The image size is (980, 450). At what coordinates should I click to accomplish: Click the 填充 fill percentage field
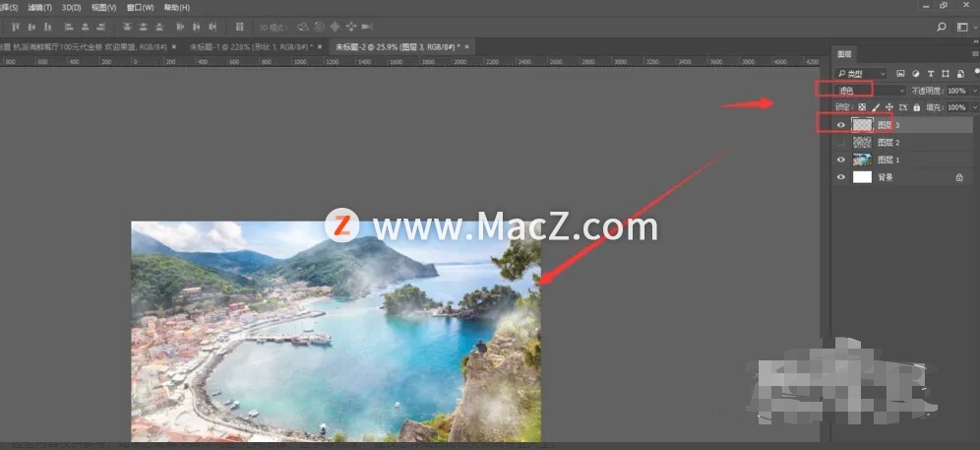click(957, 107)
